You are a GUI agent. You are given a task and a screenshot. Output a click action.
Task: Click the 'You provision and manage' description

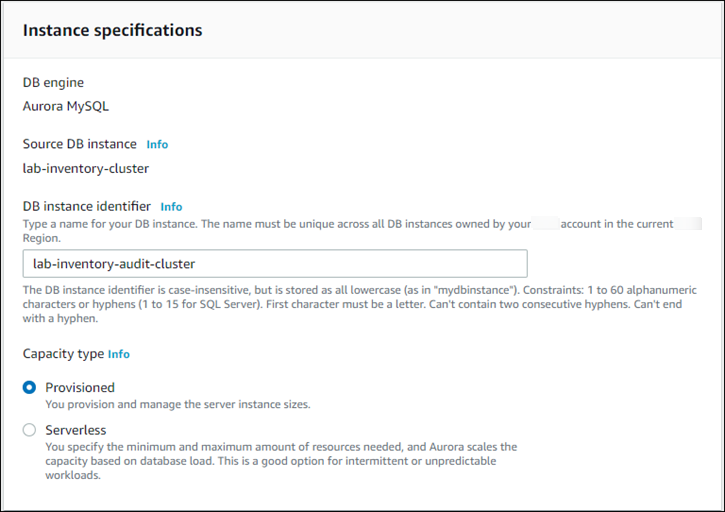pyautogui.click(x=178, y=404)
